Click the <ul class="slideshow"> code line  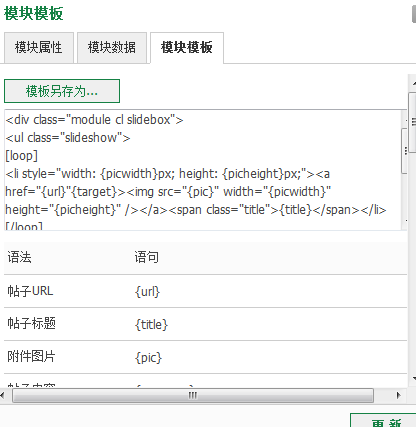(x=68, y=138)
